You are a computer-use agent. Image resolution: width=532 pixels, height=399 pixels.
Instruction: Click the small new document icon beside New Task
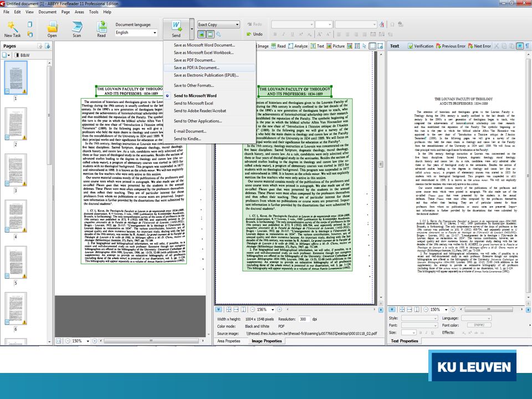(x=30, y=24)
